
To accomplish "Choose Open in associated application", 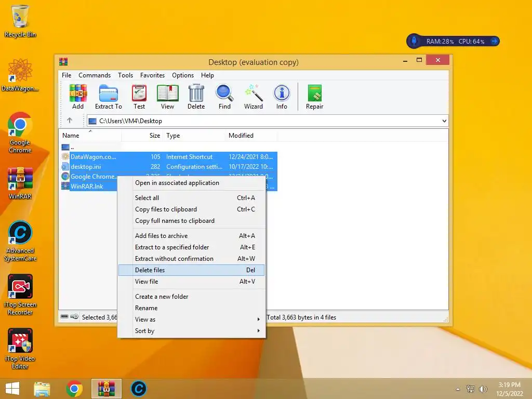I will tap(192, 183).
